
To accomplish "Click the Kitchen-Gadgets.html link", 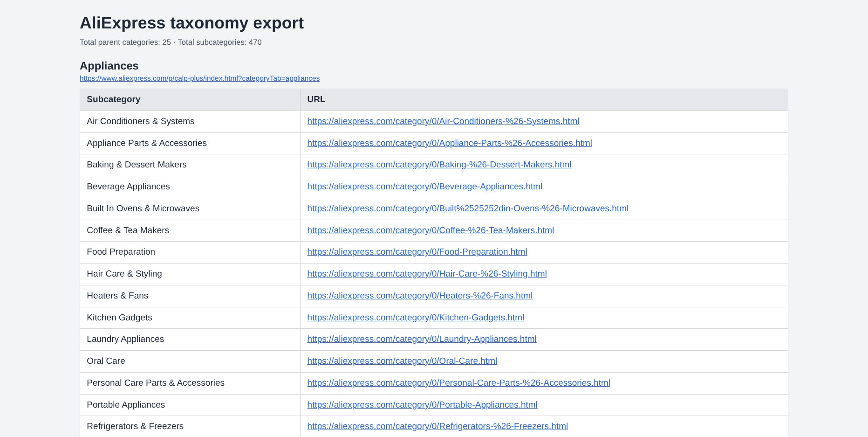I will 416,318.
